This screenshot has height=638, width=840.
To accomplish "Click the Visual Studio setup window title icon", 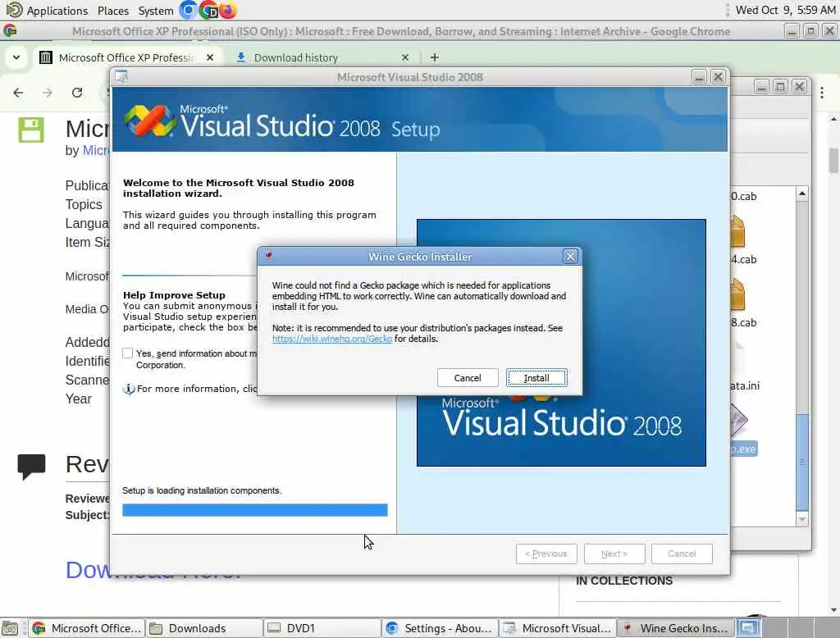I will (121, 76).
